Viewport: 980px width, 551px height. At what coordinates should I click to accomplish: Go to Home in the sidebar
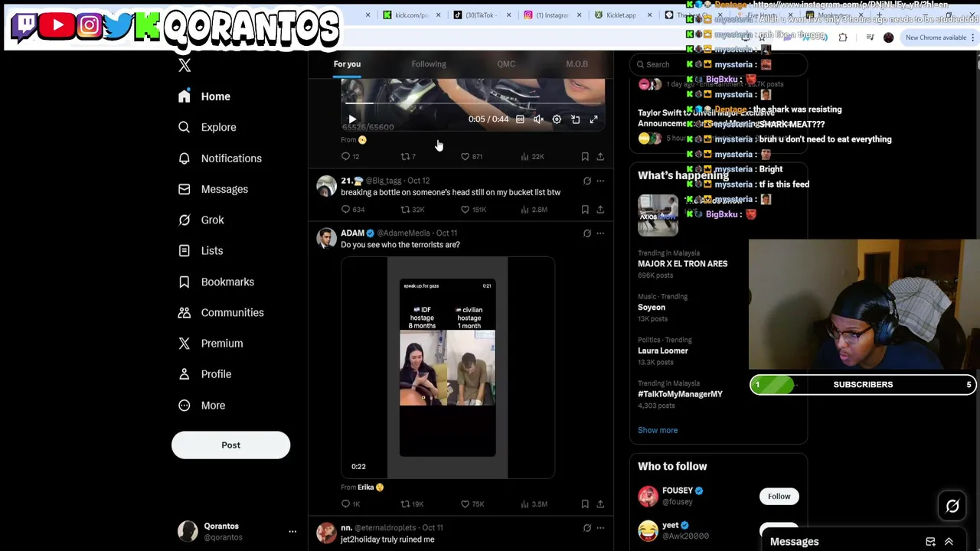204,96
